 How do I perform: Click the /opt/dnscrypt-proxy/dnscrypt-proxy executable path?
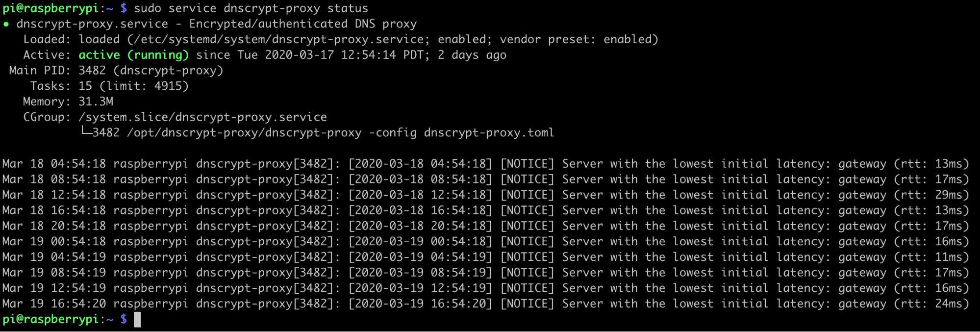pyautogui.click(x=244, y=133)
